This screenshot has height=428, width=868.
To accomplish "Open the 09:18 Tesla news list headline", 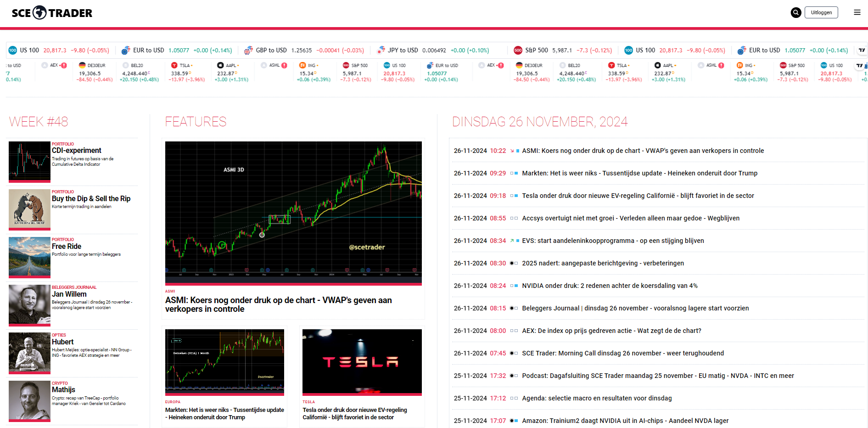I will pyautogui.click(x=638, y=196).
